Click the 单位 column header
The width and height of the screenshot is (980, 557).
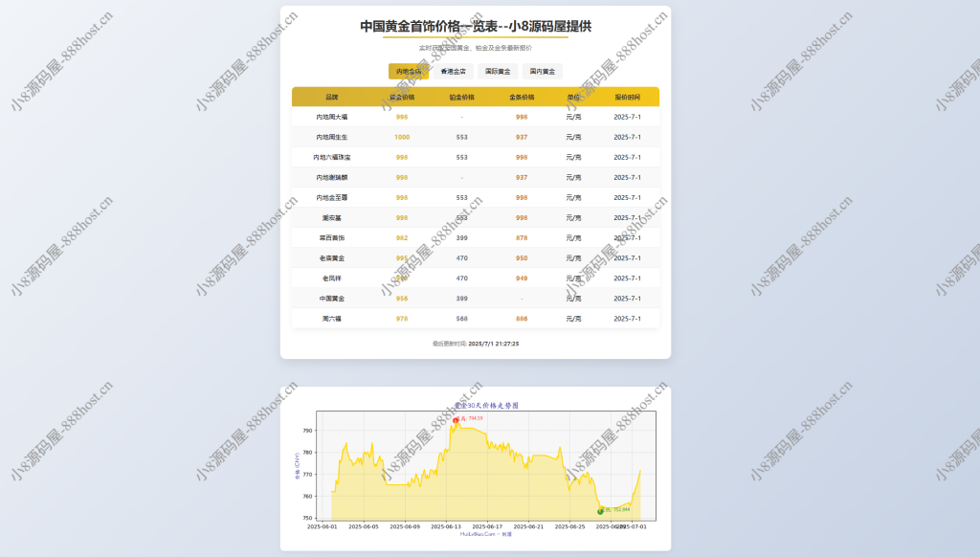click(574, 97)
